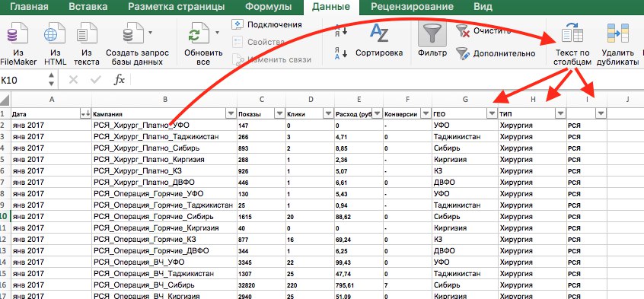Click the Name Box stepper arrows
The height and width of the screenshot is (299, 644).
click(x=51, y=80)
